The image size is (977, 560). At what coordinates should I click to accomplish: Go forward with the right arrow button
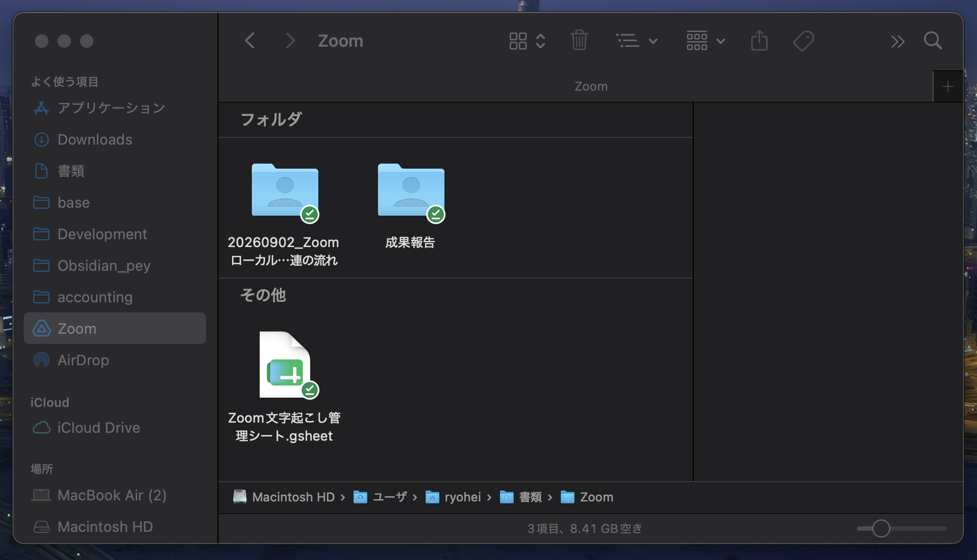tap(290, 41)
